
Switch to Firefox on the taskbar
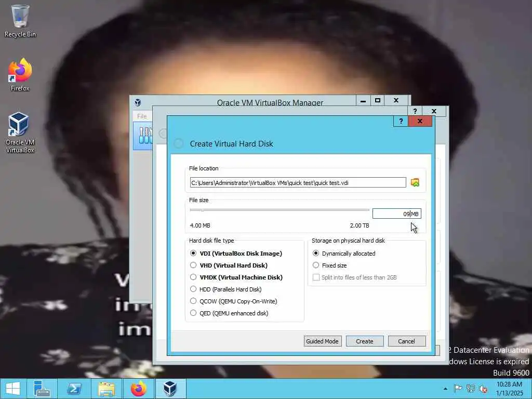pyautogui.click(x=138, y=389)
